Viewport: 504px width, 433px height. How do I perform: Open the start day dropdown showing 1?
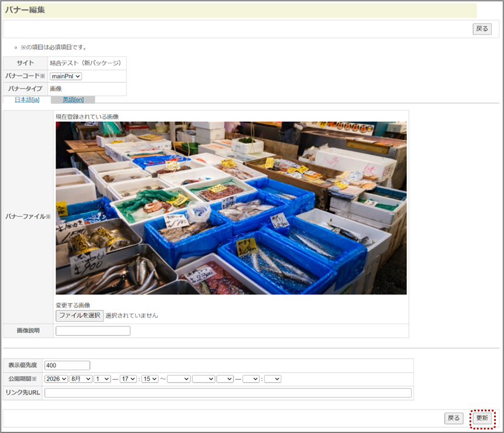(x=103, y=379)
